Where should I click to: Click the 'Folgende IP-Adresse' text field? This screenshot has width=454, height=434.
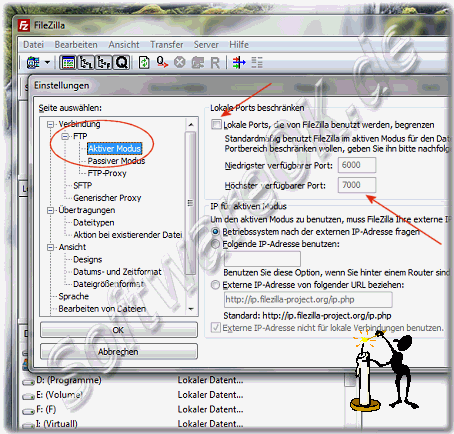pyautogui.click(x=262, y=259)
